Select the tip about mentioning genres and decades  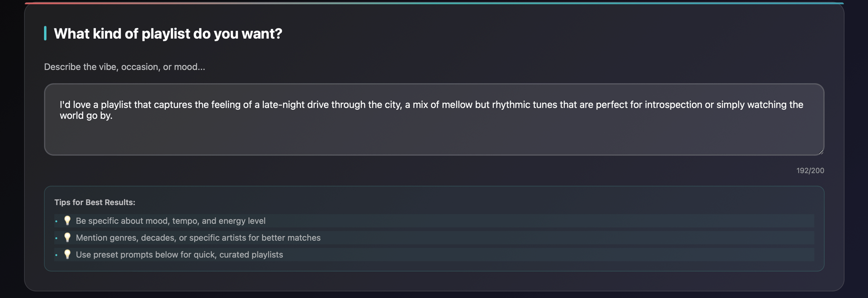tap(198, 238)
